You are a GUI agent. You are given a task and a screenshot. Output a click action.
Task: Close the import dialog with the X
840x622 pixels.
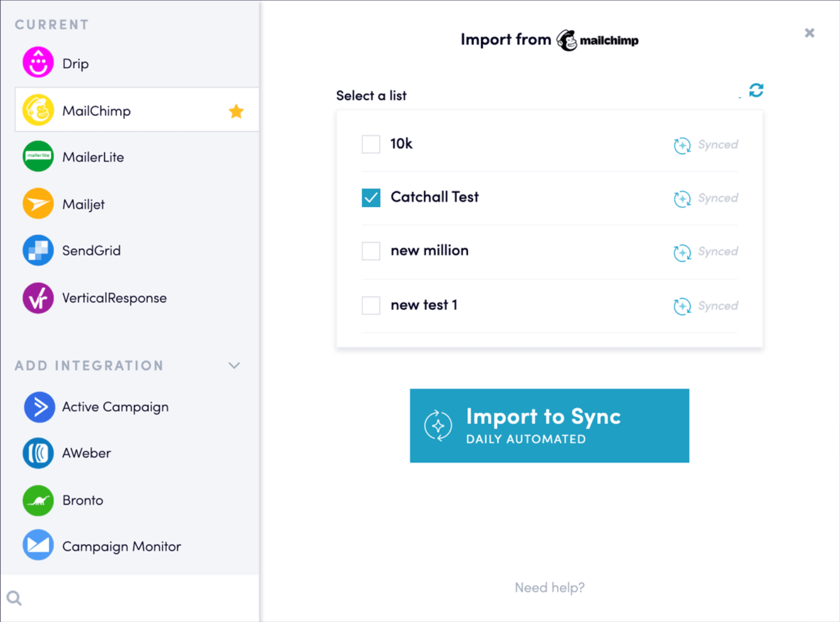809,33
